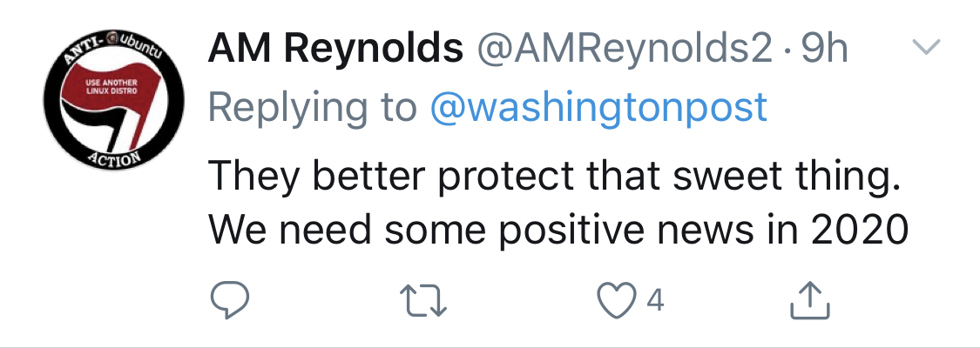The width and height of the screenshot is (980, 348).
Task: Open the 9h timestamp link
Action: pyautogui.click(x=824, y=51)
